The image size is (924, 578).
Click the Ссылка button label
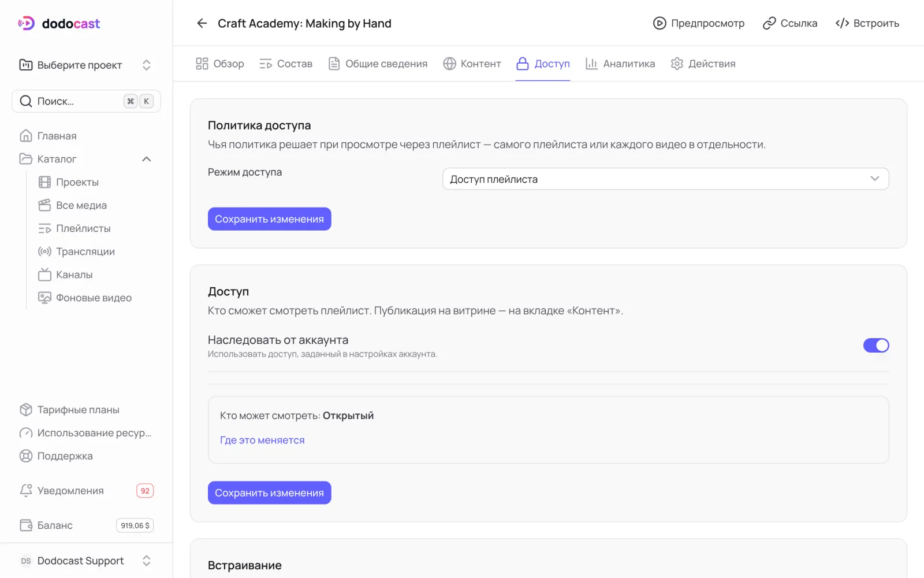click(799, 23)
